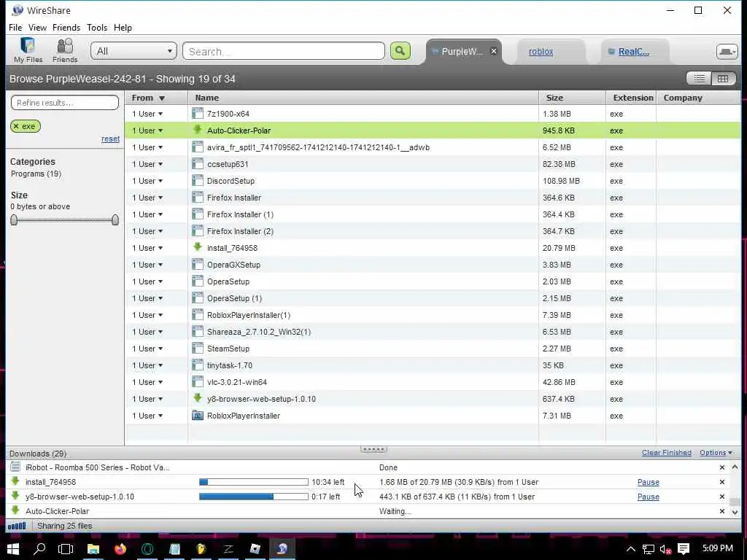Click the Refine results field

(65, 102)
